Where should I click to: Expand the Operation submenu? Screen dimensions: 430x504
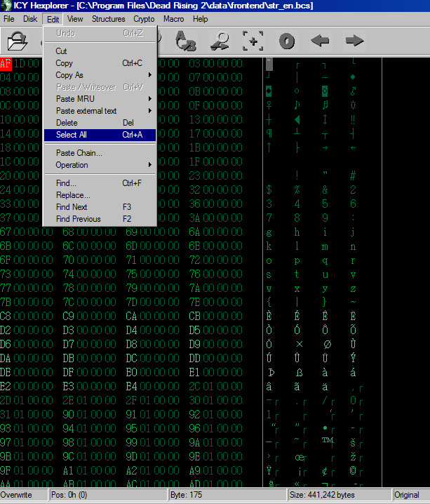(100, 164)
